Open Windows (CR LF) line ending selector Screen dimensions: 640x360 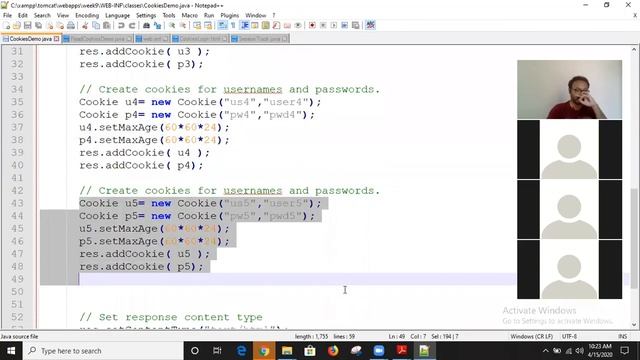tap(531, 336)
